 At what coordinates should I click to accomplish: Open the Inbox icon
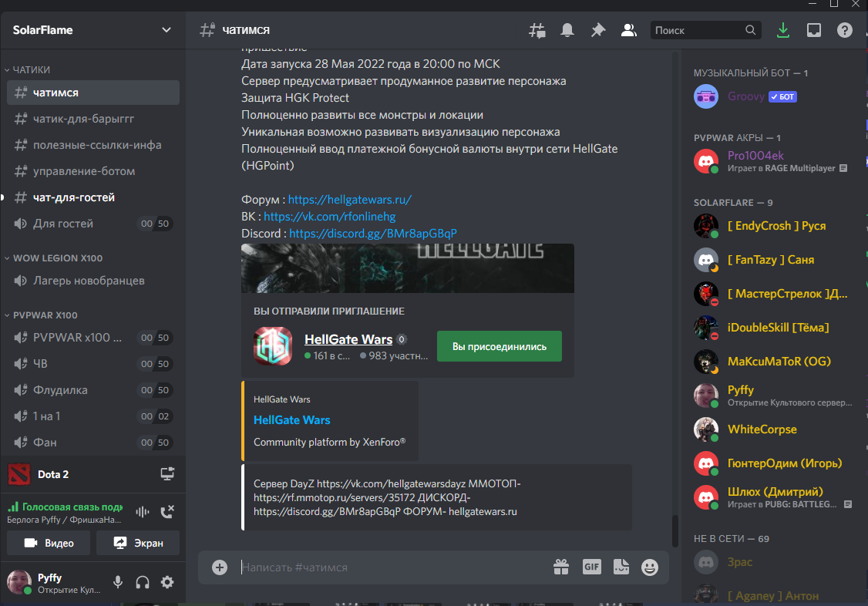tap(814, 30)
